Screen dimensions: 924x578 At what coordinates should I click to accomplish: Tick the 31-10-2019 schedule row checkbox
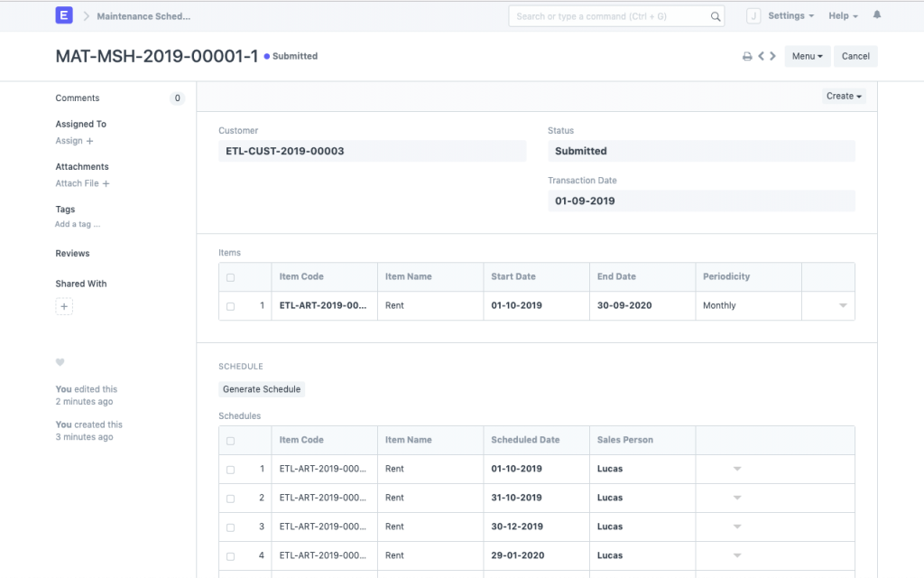click(x=230, y=499)
